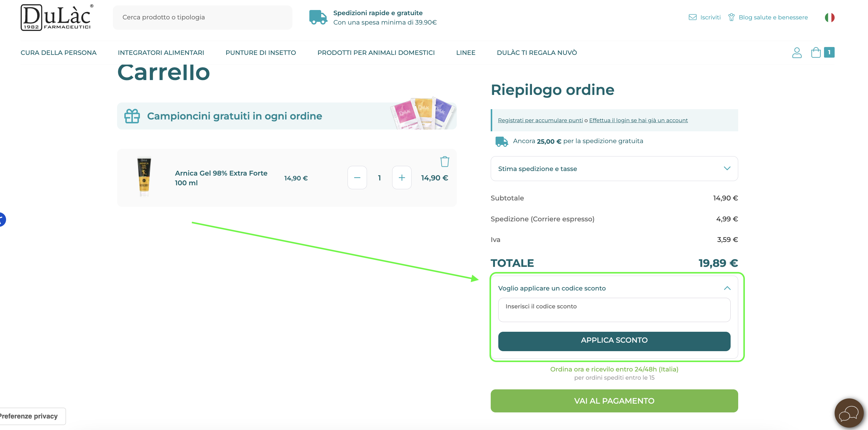Click the Spedizioni rapide e gratuite text
This screenshot has height=430, width=868.
(x=378, y=13)
